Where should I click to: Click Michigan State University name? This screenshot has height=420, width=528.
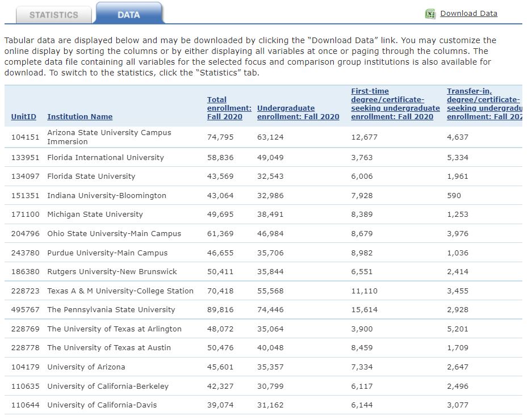coord(95,215)
